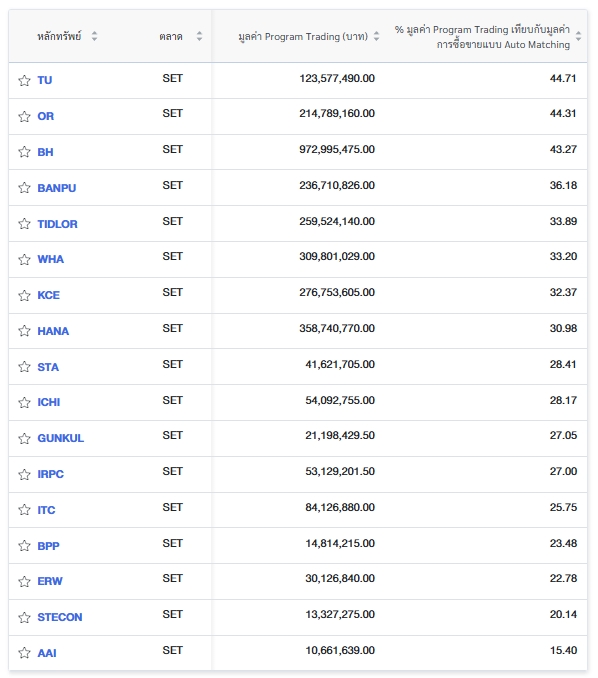Click the BPP stock symbol
This screenshot has width=598, height=678.
coord(48,546)
